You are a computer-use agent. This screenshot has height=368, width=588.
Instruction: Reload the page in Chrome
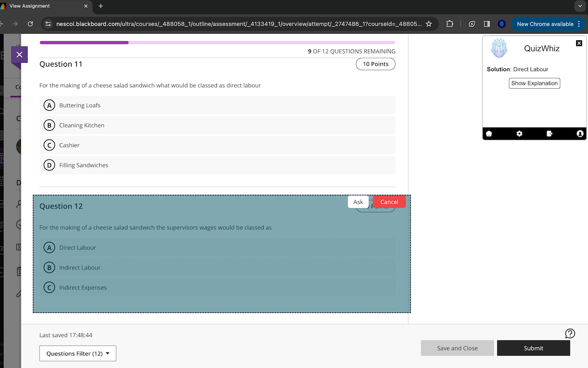(30, 24)
